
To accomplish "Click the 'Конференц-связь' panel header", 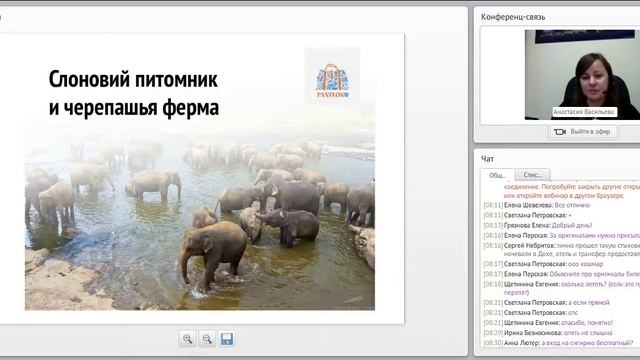I will (x=513, y=17).
